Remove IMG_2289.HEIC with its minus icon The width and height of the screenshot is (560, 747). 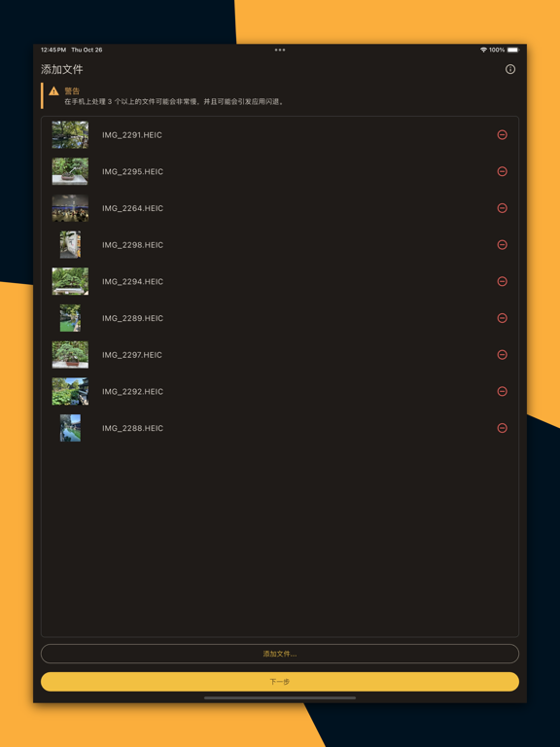(x=502, y=318)
